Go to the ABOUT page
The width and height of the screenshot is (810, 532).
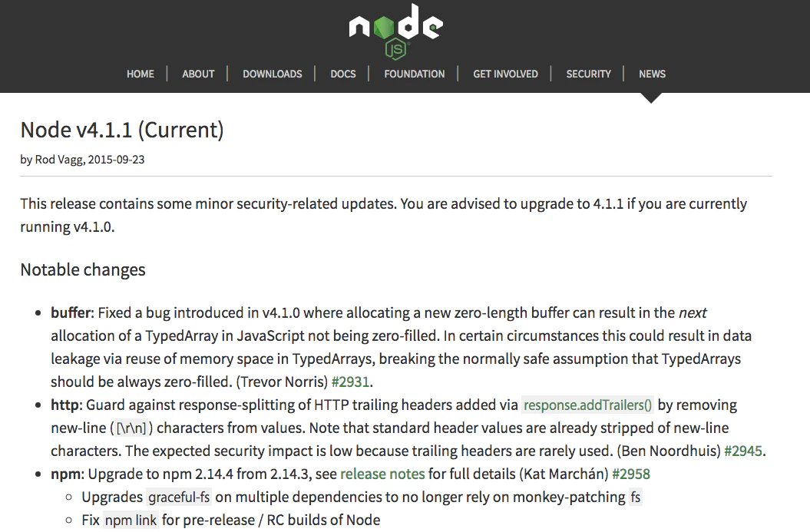pyautogui.click(x=198, y=74)
